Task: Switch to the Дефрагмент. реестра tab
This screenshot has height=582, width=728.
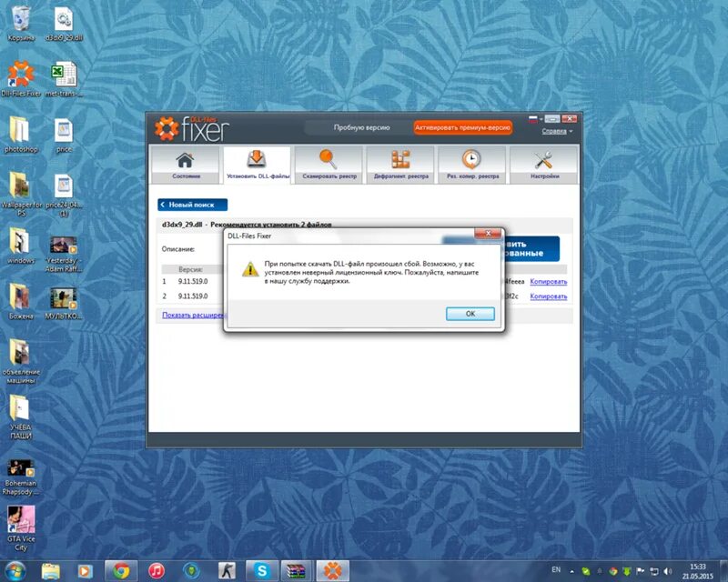Action: coord(400,166)
